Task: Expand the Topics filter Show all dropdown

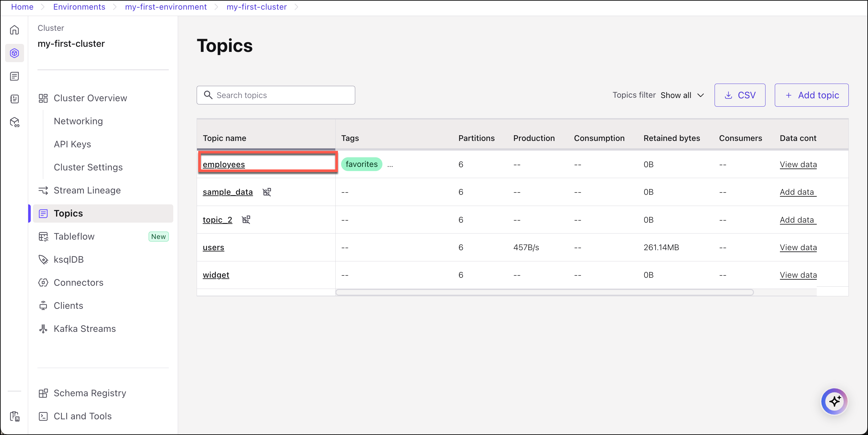Action: (682, 95)
